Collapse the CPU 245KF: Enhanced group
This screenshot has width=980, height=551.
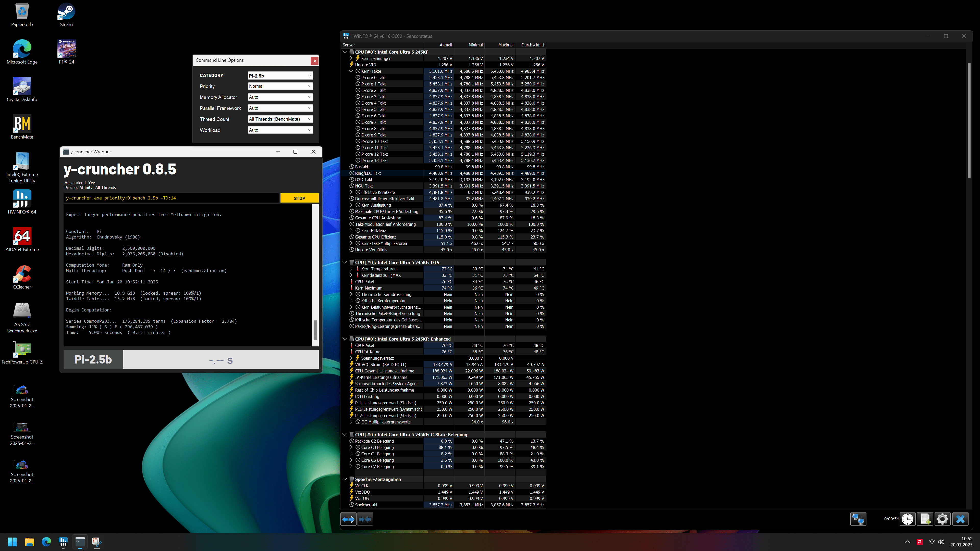coord(345,339)
